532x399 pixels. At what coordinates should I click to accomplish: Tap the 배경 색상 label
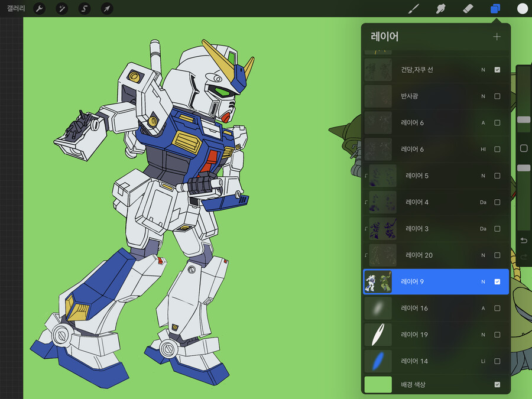413,384
